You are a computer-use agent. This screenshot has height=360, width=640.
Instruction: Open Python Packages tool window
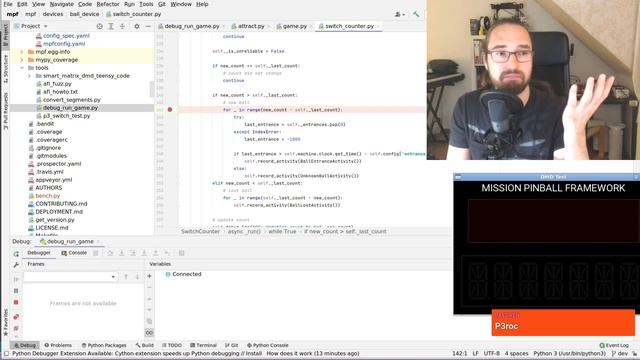click(x=104, y=345)
